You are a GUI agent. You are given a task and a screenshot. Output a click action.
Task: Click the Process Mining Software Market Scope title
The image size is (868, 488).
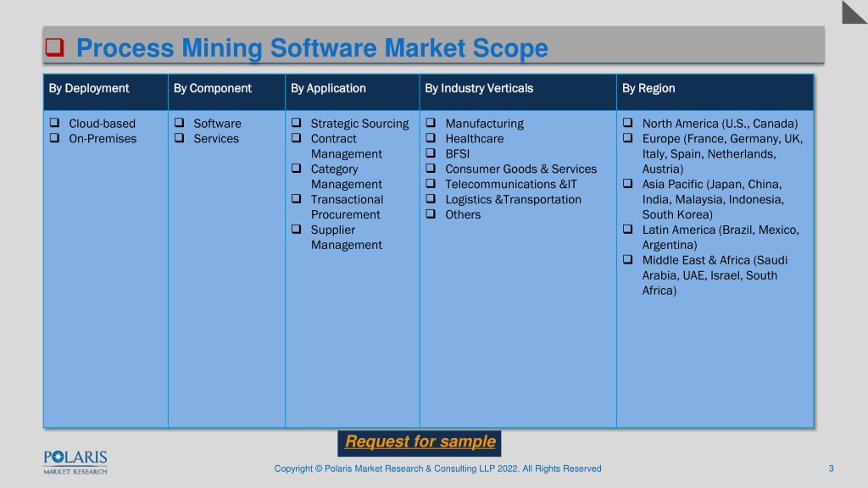point(312,48)
